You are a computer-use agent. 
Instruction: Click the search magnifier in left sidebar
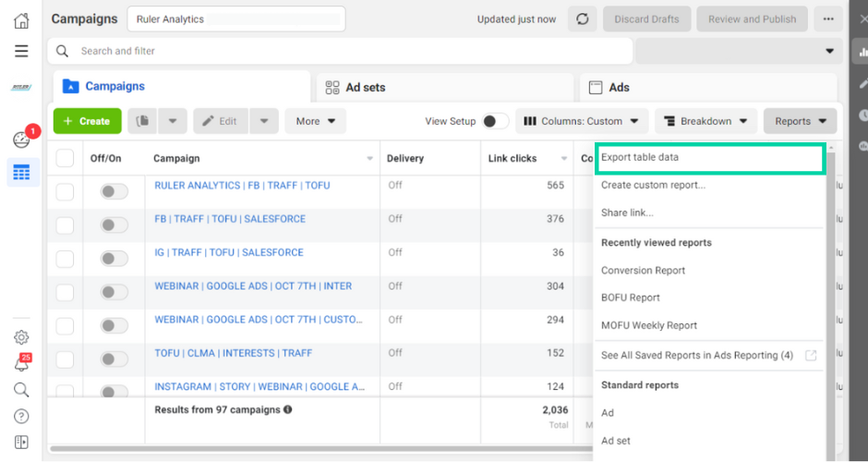tap(21, 390)
